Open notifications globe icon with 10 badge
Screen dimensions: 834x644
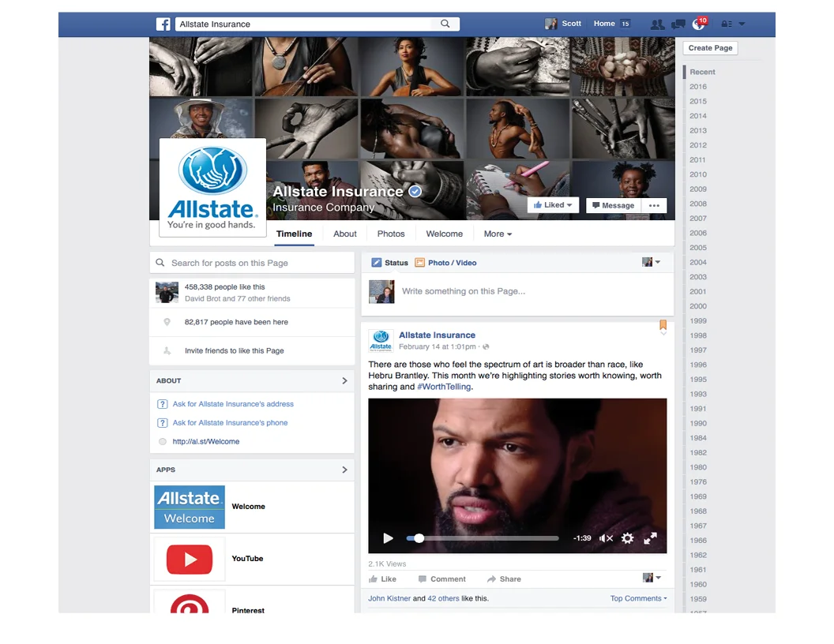699,24
